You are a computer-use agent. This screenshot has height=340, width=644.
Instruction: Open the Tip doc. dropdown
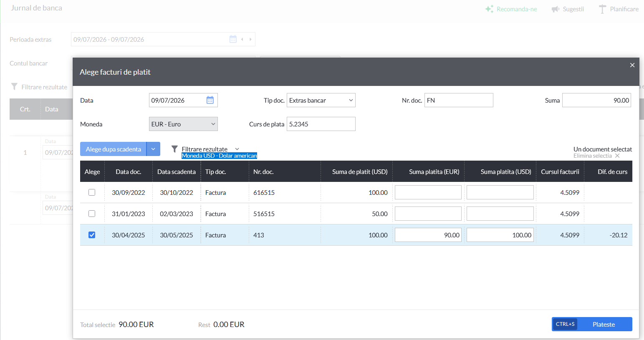(321, 100)
